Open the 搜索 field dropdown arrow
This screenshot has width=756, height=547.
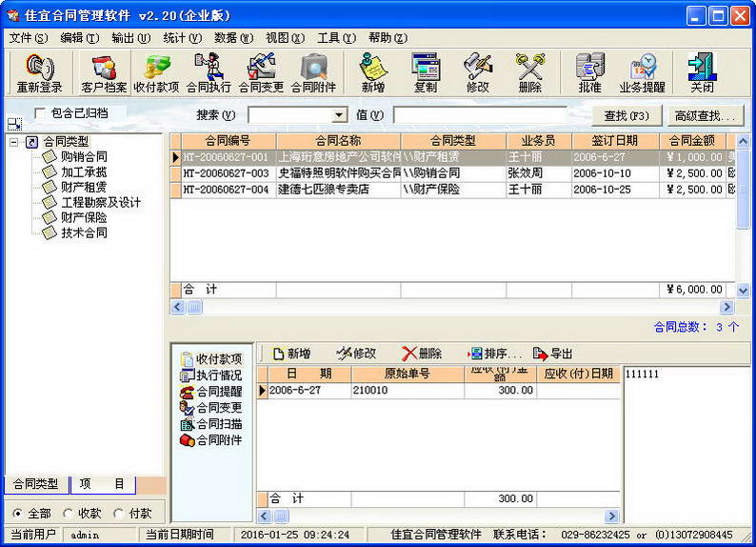pos(339,115)
